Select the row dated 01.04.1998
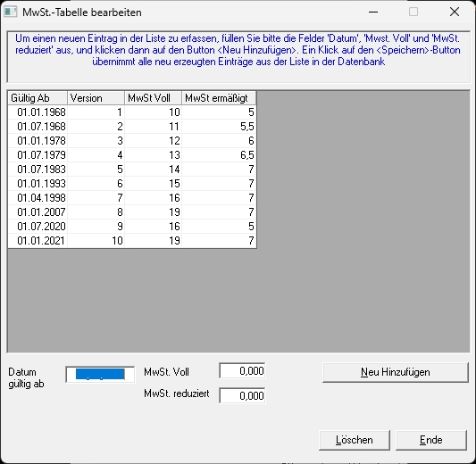The image size is (476, 464). 132,198
